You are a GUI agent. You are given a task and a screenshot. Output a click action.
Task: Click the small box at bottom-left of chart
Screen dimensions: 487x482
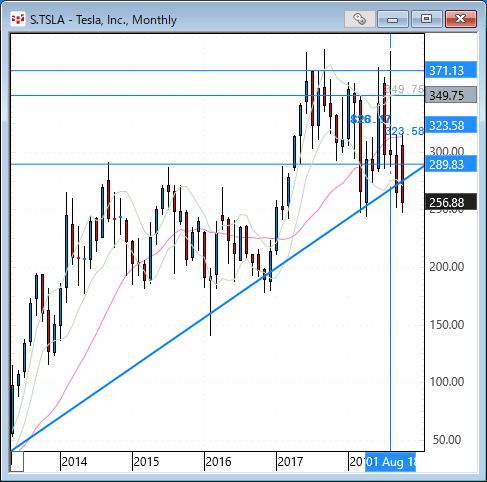coord(17,462)
